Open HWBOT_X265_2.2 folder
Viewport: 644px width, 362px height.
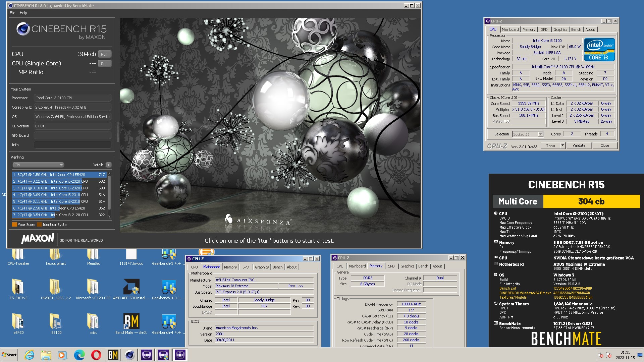56,289
